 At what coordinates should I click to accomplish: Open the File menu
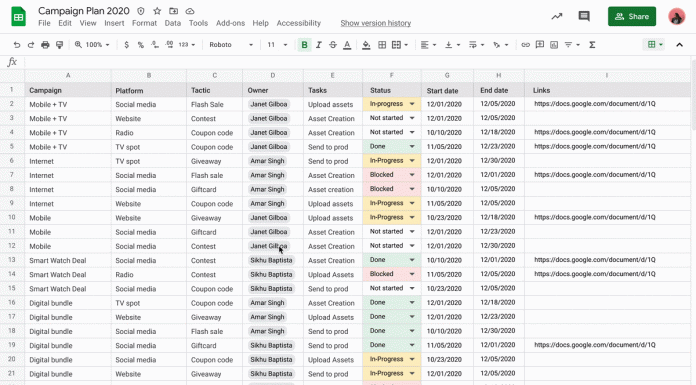44,23
